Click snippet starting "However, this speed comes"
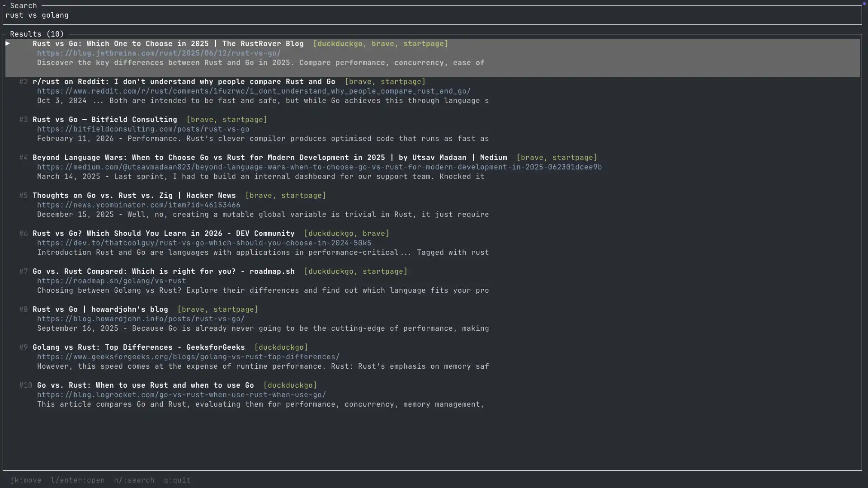The height and width of the screenshot is (488, 868). 263,366
